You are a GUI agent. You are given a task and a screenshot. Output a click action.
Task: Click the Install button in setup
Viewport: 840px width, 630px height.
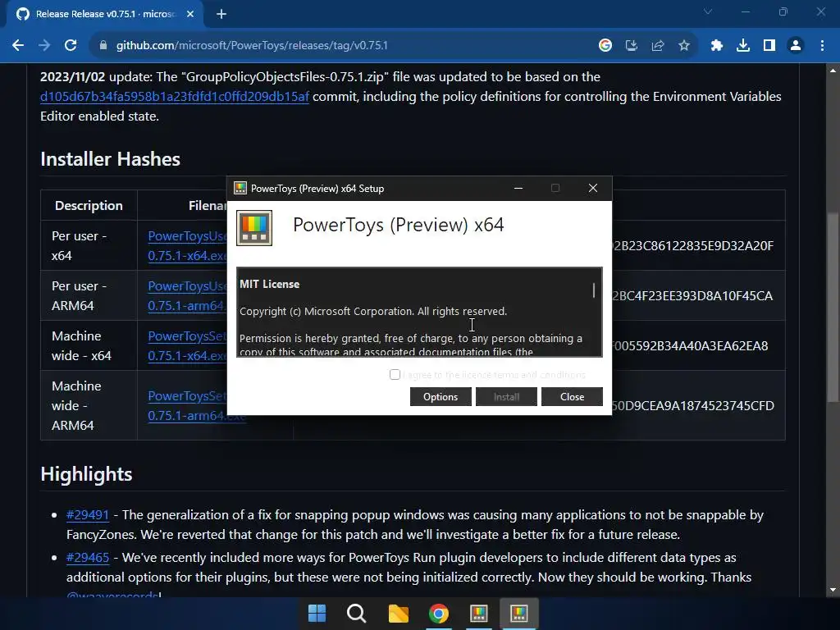point(506,396)
